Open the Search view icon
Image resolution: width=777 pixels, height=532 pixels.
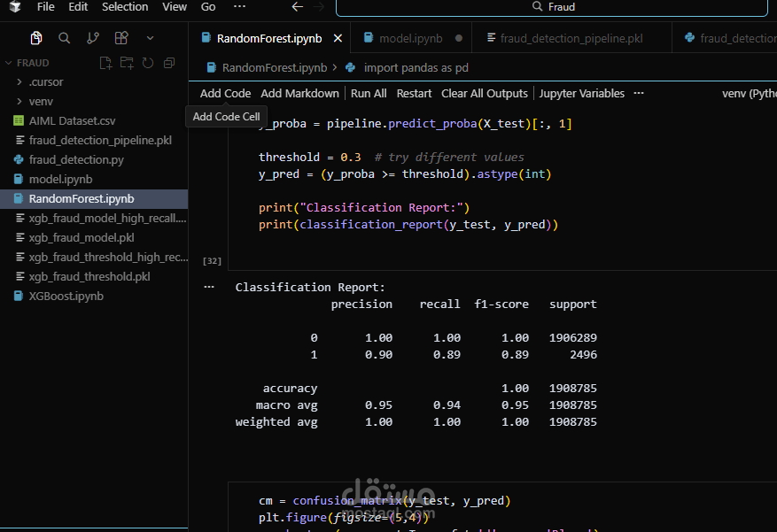tap(64, 38)
